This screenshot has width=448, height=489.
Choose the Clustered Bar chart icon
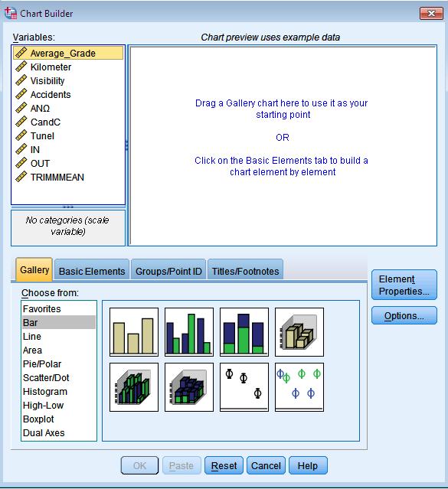(189, 332)
